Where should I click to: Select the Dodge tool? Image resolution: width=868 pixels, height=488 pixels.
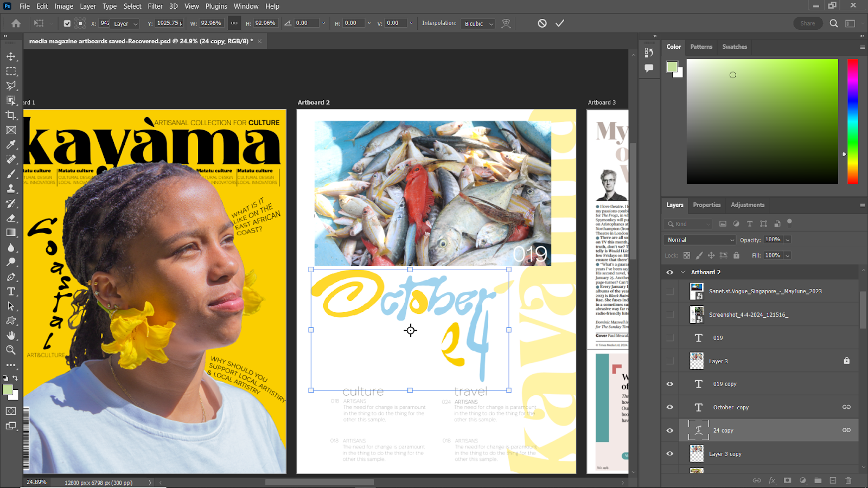tap(11, 262)
